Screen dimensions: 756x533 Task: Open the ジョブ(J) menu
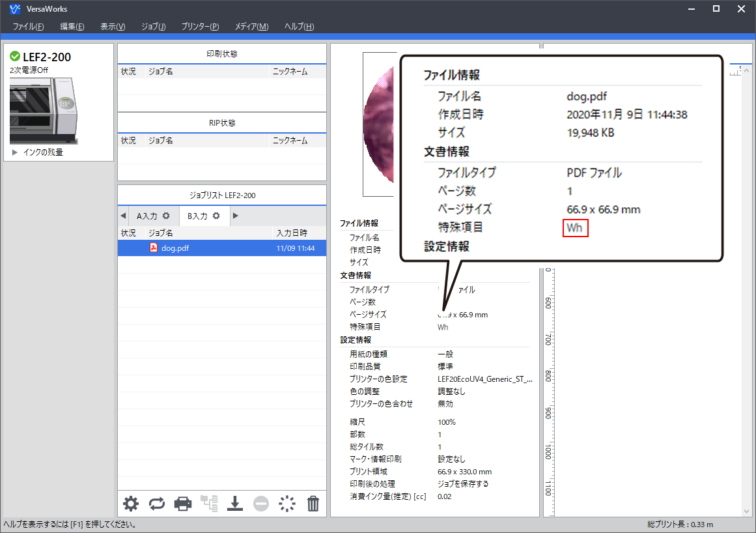(153, 27)
